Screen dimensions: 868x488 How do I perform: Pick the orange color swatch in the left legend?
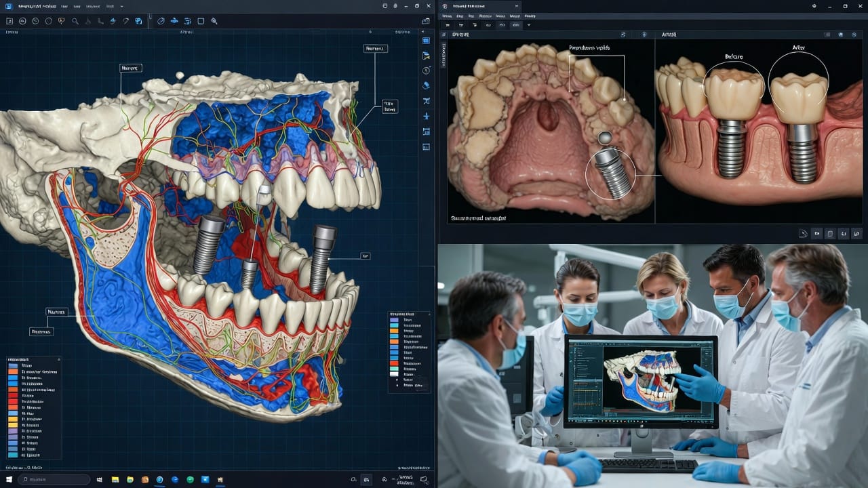[14, 371]
